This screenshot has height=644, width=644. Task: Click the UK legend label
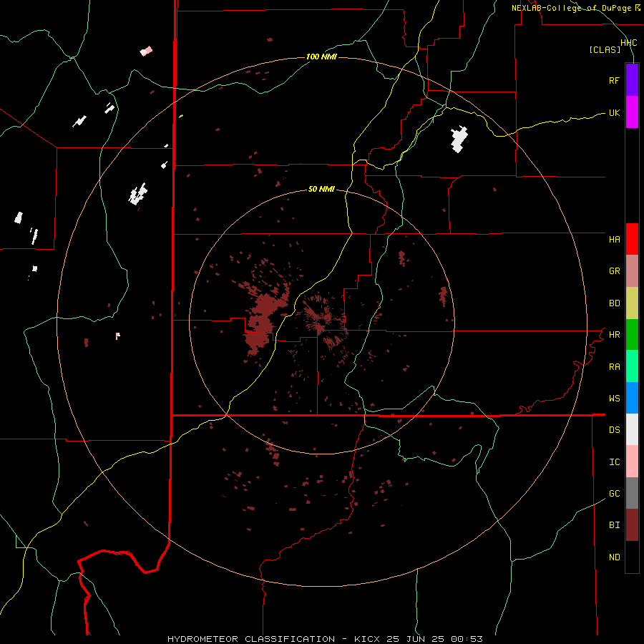tap(614, 112)
